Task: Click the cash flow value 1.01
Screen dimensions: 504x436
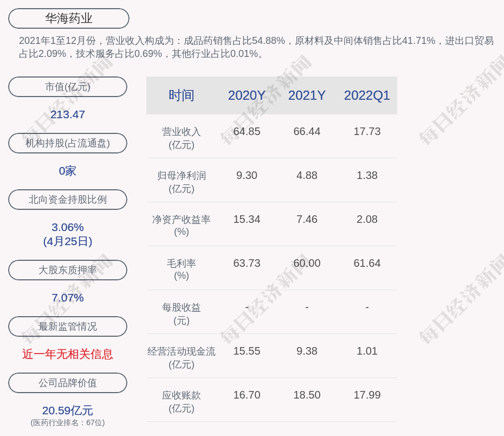Action: [367, 351]
